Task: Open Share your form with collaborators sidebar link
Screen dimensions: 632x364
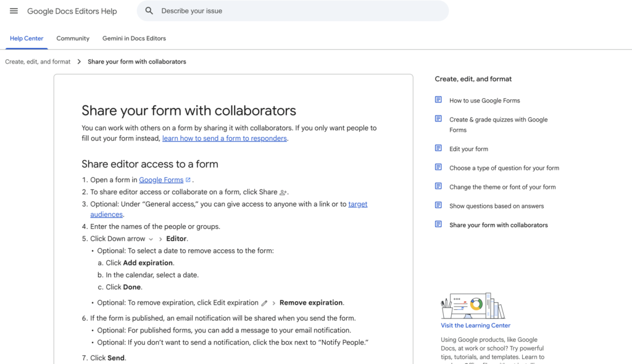Action: tap(499, 225)
